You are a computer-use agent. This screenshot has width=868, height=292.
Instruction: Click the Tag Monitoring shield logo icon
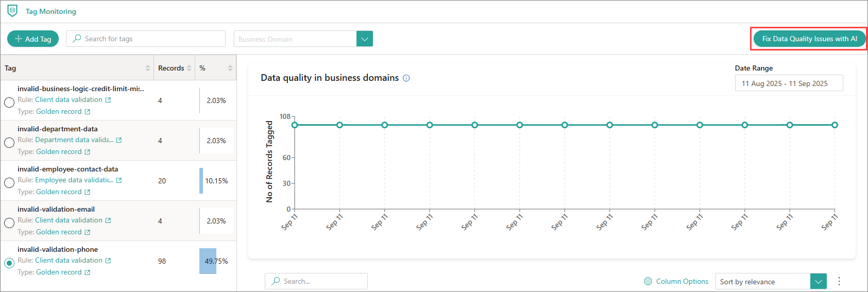tap(12, 11)
